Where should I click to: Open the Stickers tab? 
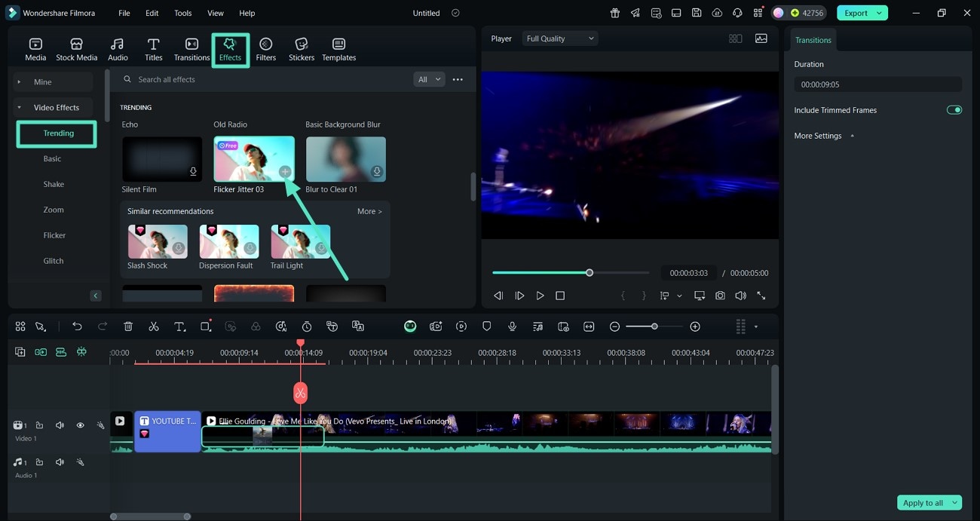coord(302,50)
